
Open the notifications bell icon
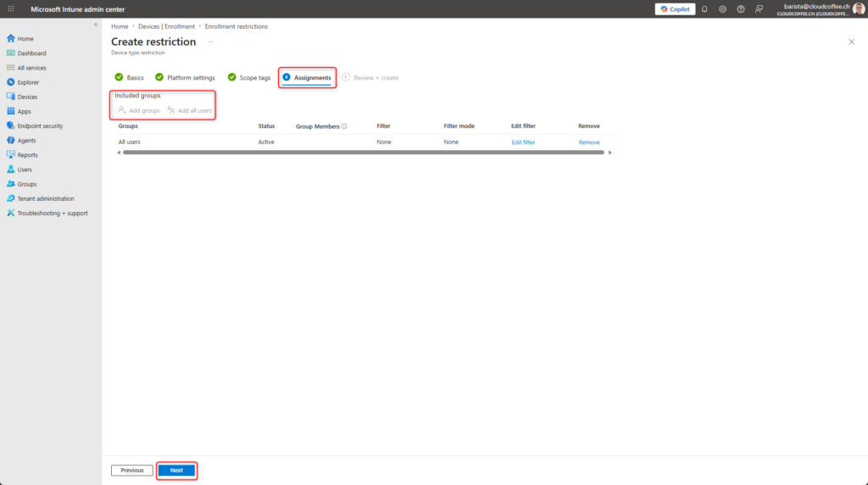click(704, 8)
